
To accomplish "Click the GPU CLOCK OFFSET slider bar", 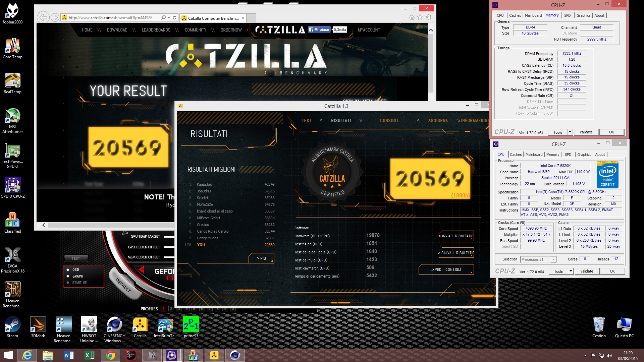I will (169, 247).
